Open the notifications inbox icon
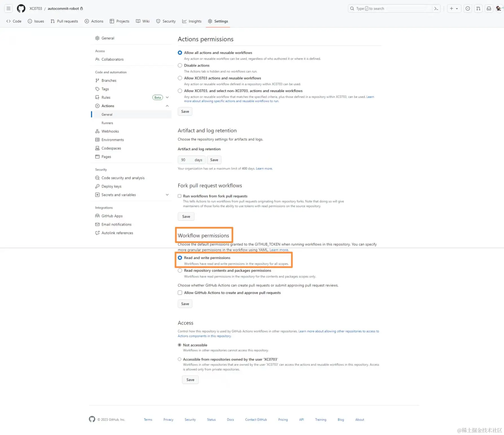 pos(489,8)
